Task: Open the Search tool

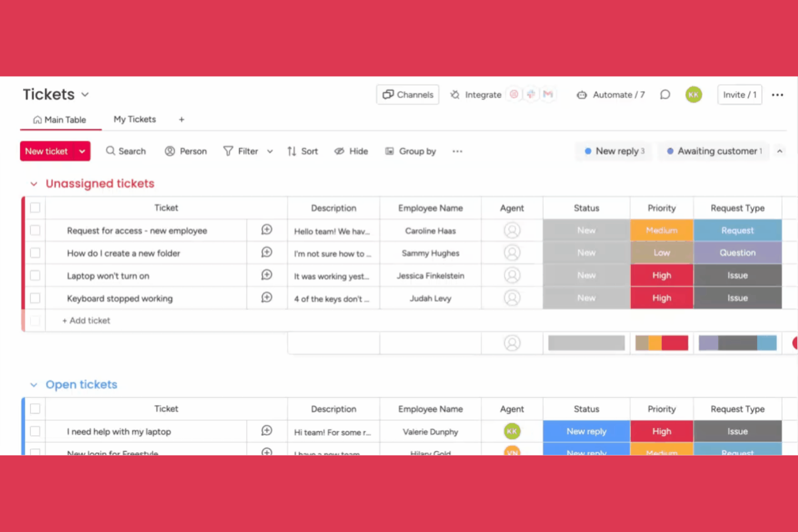Action: (x=126, y=151)
